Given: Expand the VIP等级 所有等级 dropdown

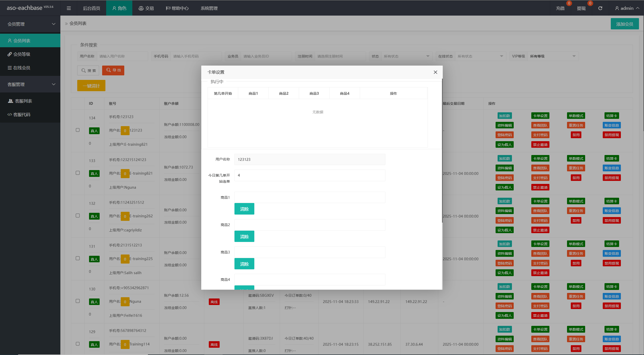Looking at the screenshot, I should 553,56.
